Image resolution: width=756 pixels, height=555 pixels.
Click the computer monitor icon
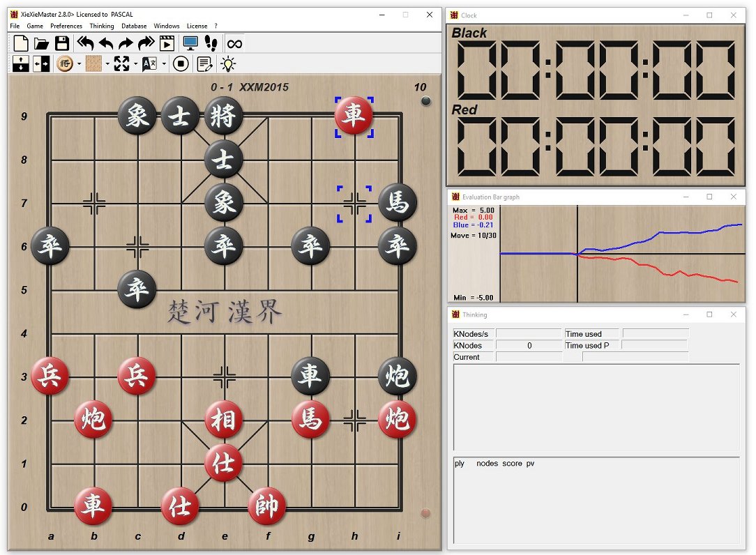pyautogui.click(x=190, y=43)
